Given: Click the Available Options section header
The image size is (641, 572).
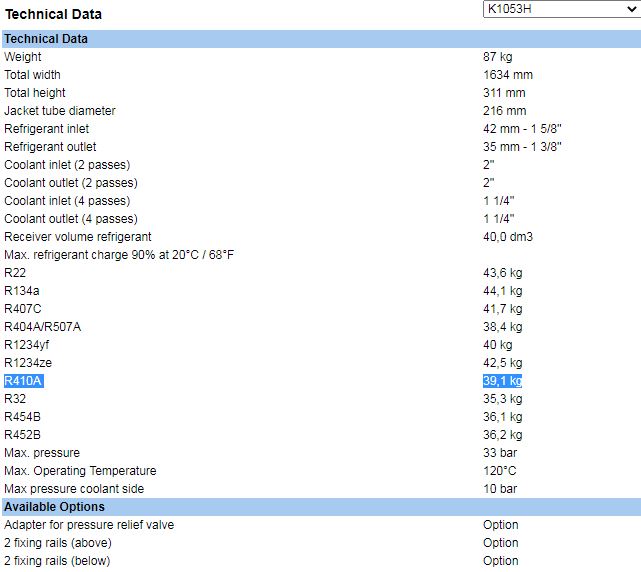Looking at the screenshot, I should coord(54,507).
